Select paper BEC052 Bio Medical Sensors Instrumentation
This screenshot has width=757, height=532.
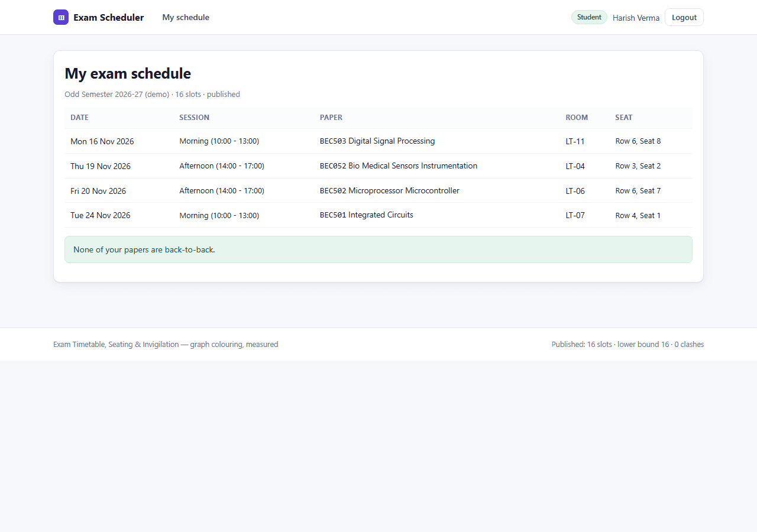point(399,166)
